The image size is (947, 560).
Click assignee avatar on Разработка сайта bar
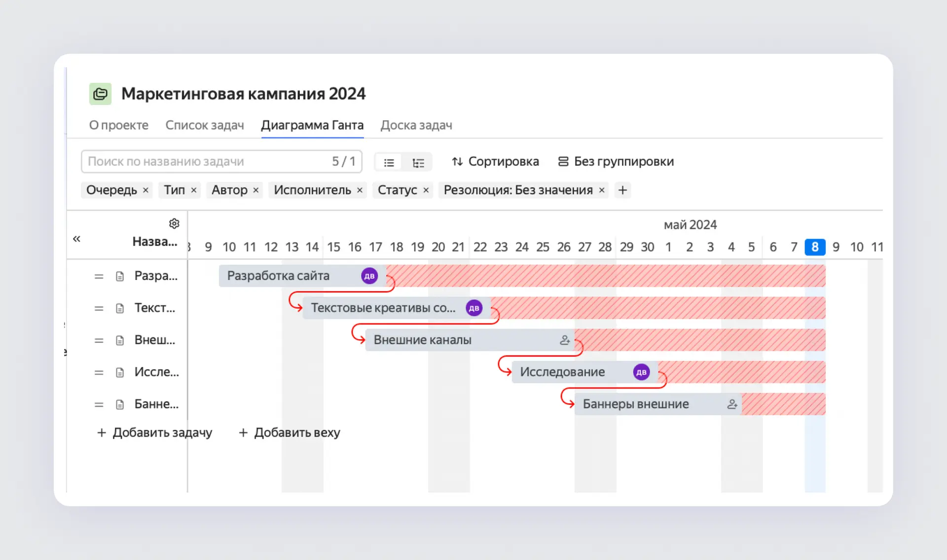[x=369, y=276]
